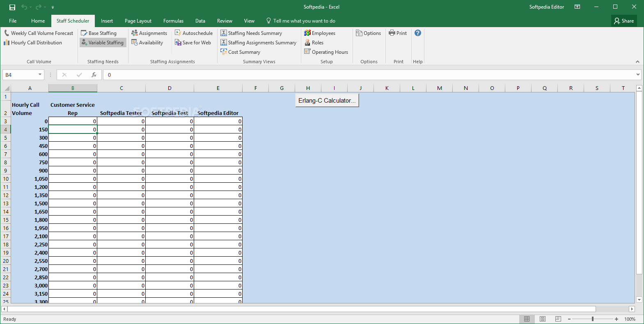Expand the formula bar
This screenshot has width=644, height=324.
pyautogui.click(x=638, y=75)
